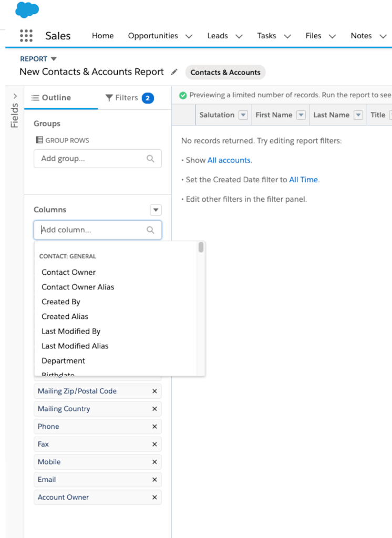This screenshot has height=538, width=392.
Task: Click the Salesforce cloud logo
Action: [x=27, y=9]
